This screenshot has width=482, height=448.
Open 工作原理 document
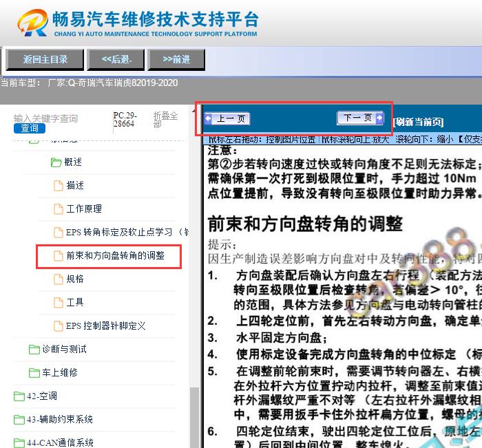[x=84, y=209]
